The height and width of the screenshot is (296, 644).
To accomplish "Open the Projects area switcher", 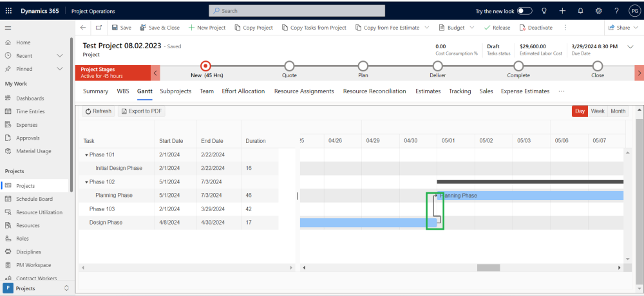I will point(37,288).
